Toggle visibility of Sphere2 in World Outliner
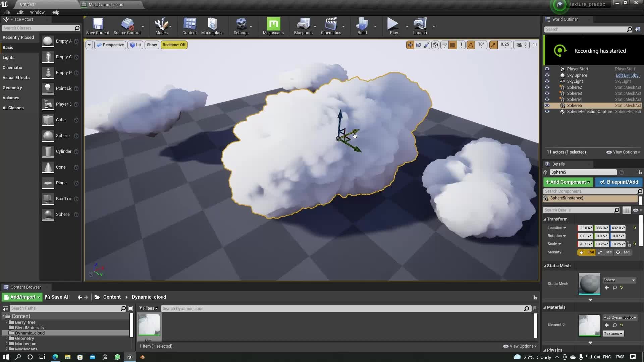The image size is (644, 362). (547, 87)
